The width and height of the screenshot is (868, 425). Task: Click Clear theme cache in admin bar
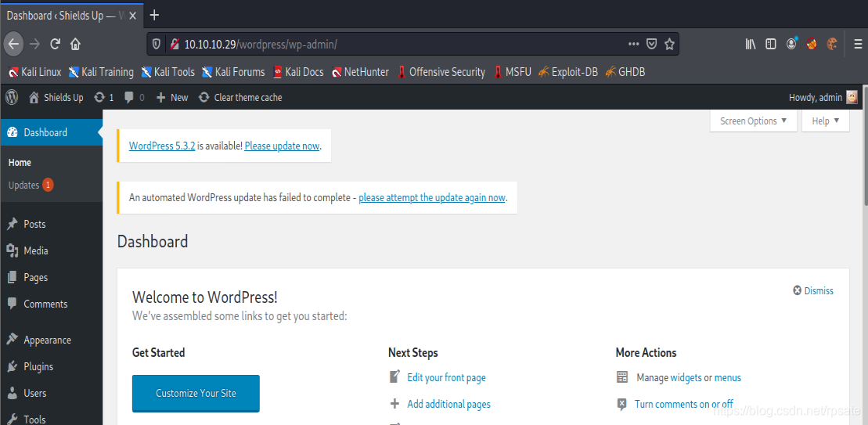[240, 97]
